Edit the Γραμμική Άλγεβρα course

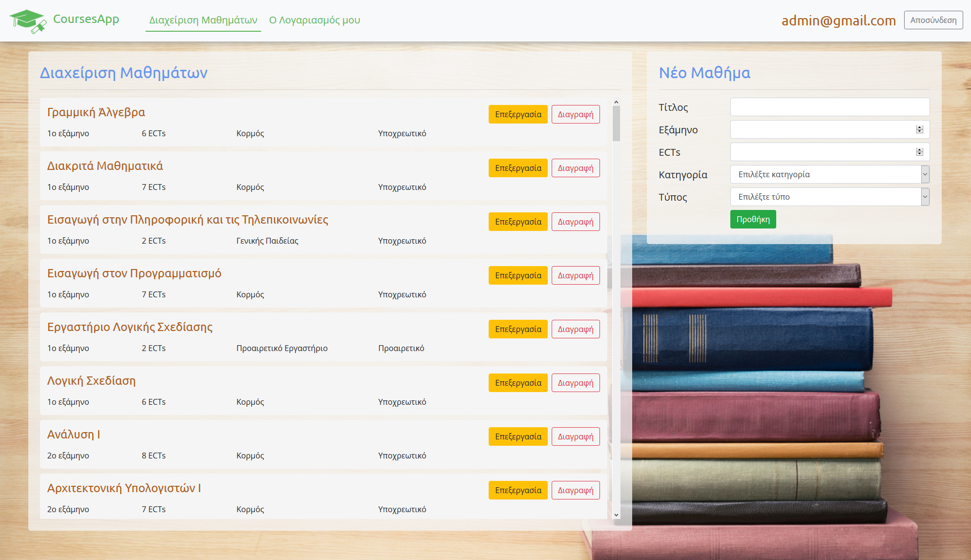[518, 114]
